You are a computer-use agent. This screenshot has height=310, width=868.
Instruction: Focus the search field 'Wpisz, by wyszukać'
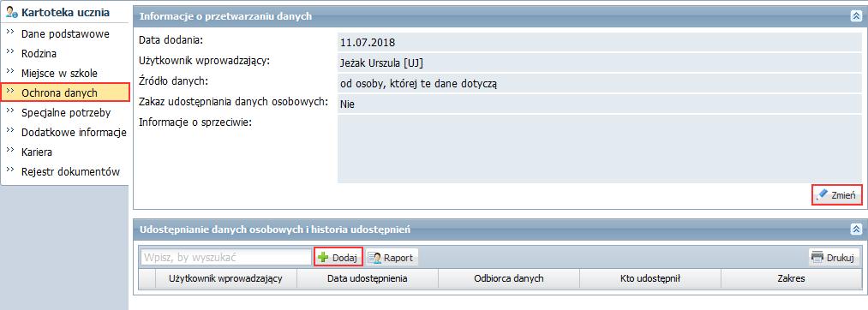pos(226,258)
